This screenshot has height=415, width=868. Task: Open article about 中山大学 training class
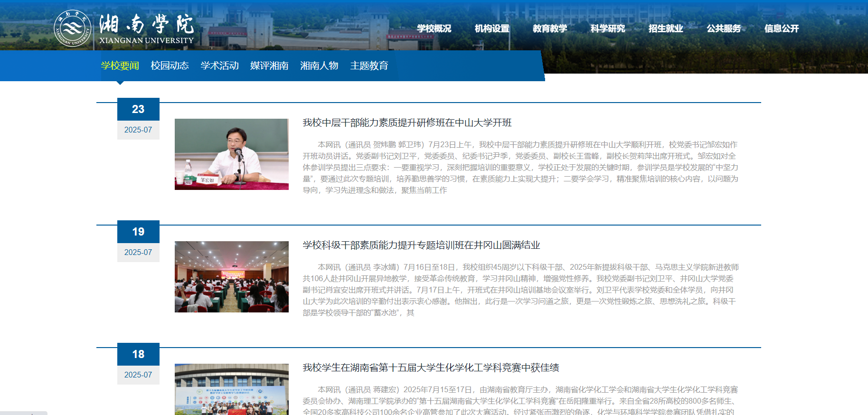pyautogui.click(x=407, y=123)
